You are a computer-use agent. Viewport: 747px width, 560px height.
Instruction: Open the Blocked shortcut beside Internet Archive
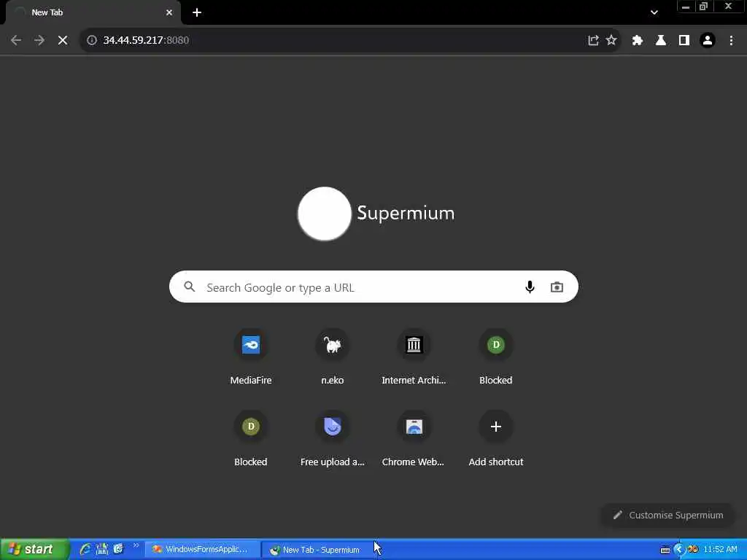[496, 357]
